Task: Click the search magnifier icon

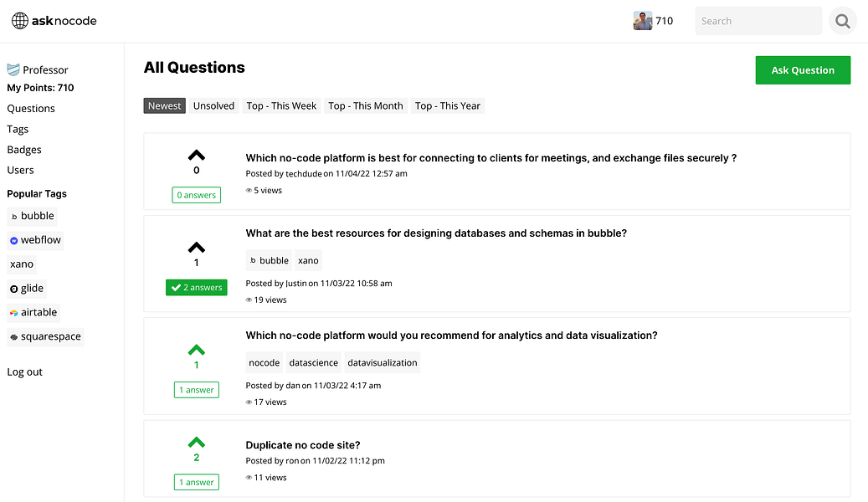Action: pos(843,21)
